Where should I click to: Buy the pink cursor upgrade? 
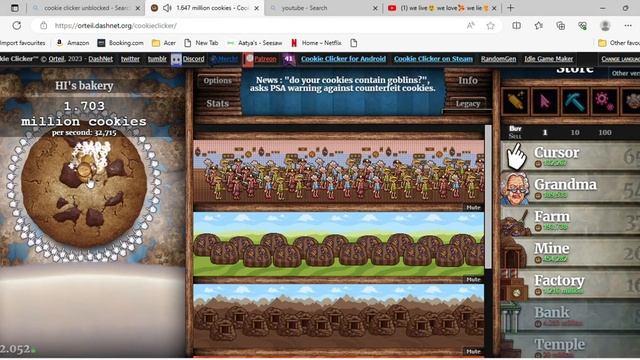pyautogui.click(x=545, y=101)
